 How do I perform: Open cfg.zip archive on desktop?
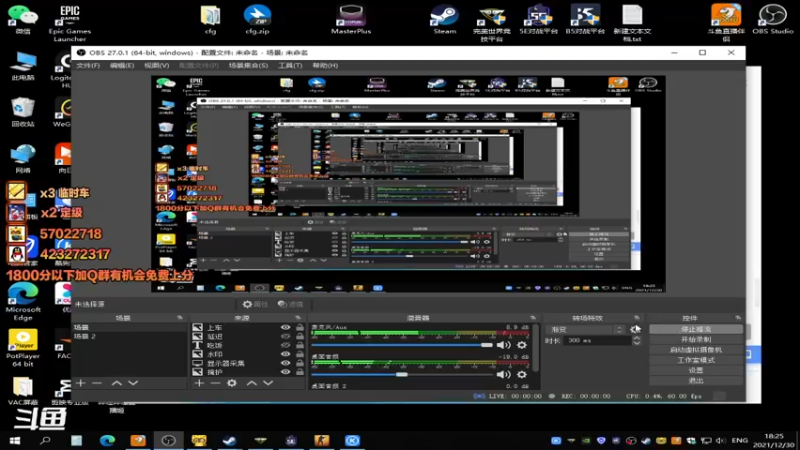click(257, 20)
